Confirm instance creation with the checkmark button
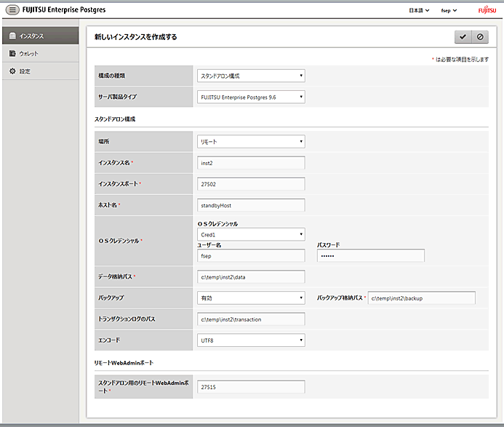The height and width of the screenshot is (427, 504). 463,36
